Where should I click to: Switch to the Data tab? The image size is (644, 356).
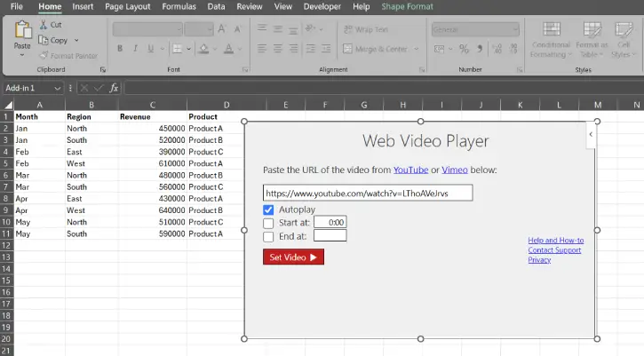(x=216, y=6)
